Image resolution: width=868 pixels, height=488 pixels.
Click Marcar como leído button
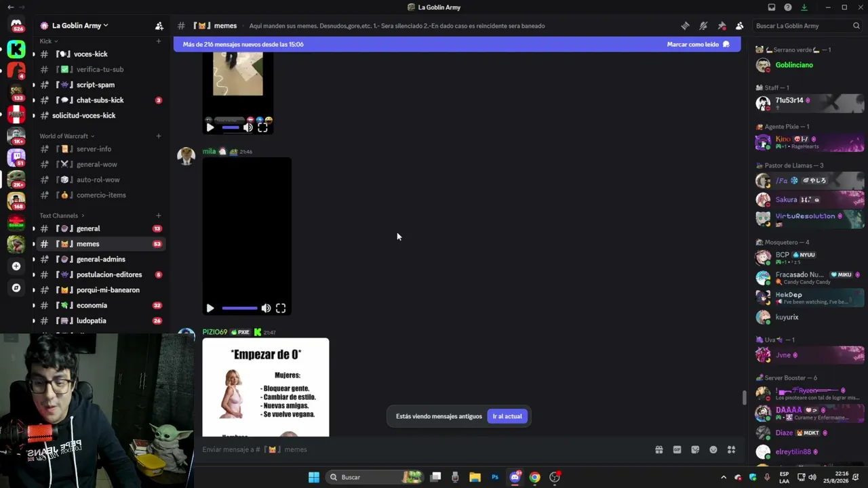click(x=698, y=44)
